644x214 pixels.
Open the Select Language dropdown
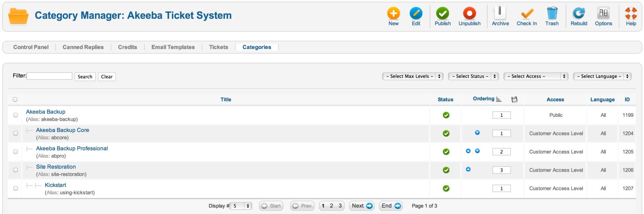click(602, 76)
